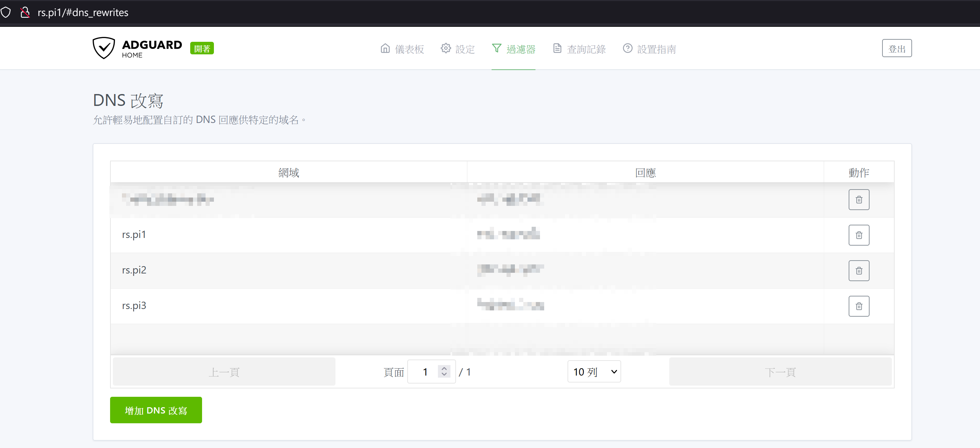This screenshot has width=980, height=448.
Task: Click 增加 DNS 改寫 button
Action: click(x=156, y=410)
